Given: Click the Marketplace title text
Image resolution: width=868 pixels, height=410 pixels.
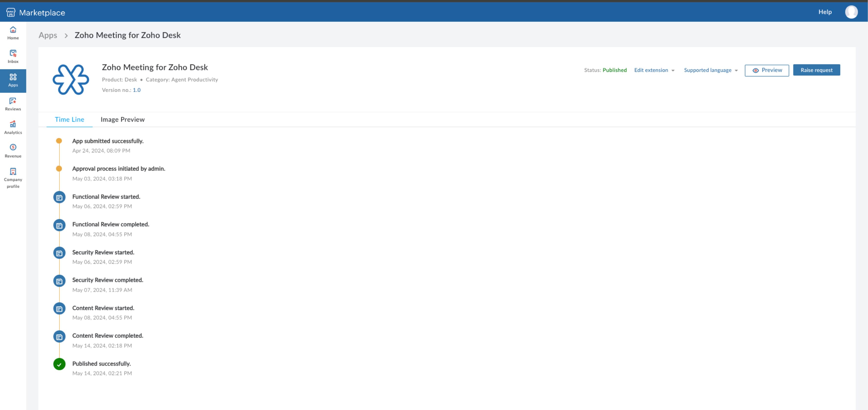Looking at the screenshot, I should (x=42, y=13).
